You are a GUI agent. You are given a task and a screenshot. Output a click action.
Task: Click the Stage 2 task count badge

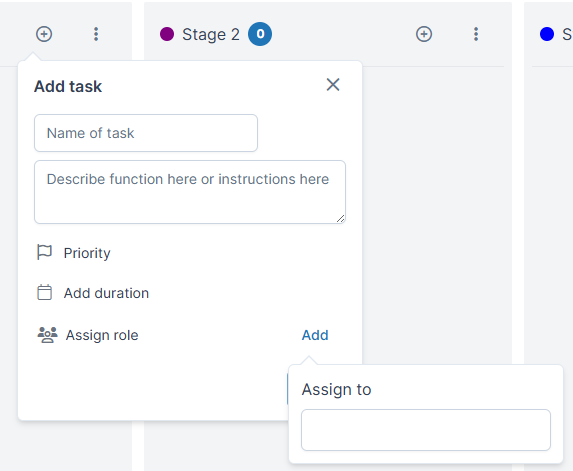point(260,34)
